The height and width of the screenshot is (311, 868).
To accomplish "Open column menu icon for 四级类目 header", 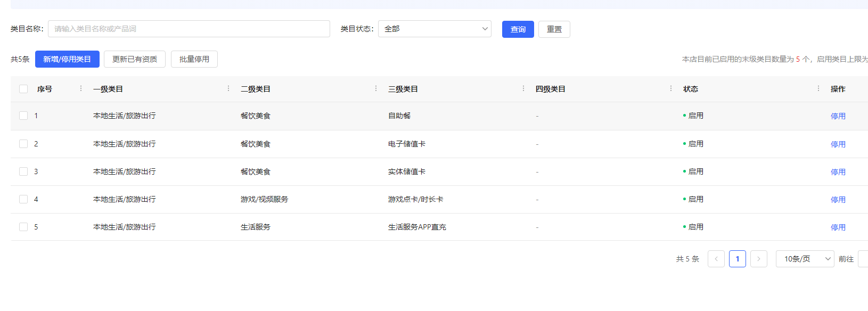I will click(671, 88).
